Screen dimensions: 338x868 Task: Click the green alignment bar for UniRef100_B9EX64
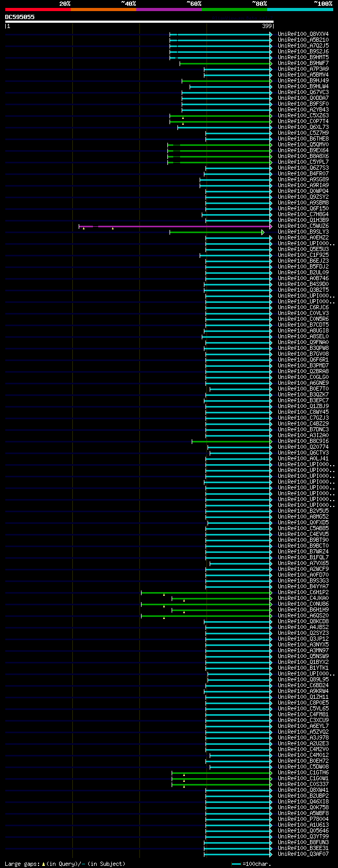coord(220,151)
